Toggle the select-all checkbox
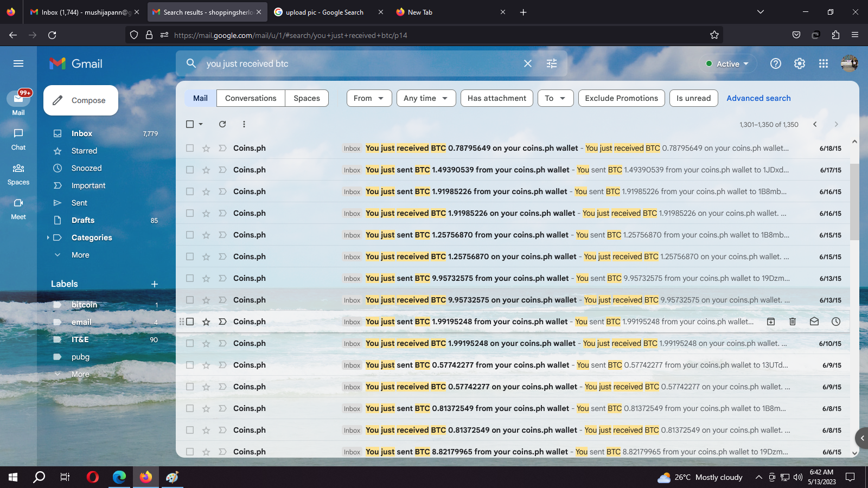Image resolution: width=868 pixels, height=488 pixels. coord(190,124)
